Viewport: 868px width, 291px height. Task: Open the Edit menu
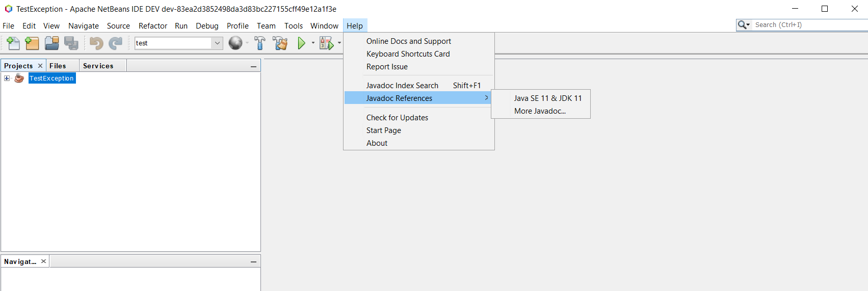[29, 25]
